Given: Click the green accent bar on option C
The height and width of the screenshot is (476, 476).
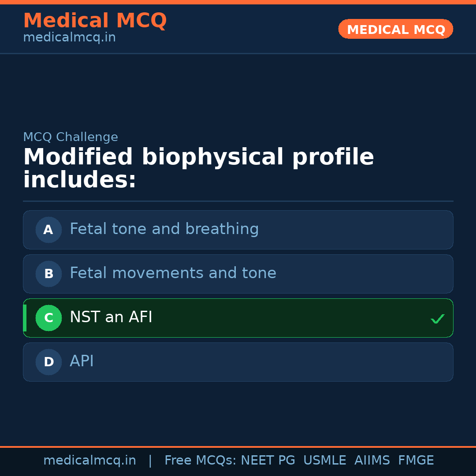Looking at the screenshot, I should (25, 318).
